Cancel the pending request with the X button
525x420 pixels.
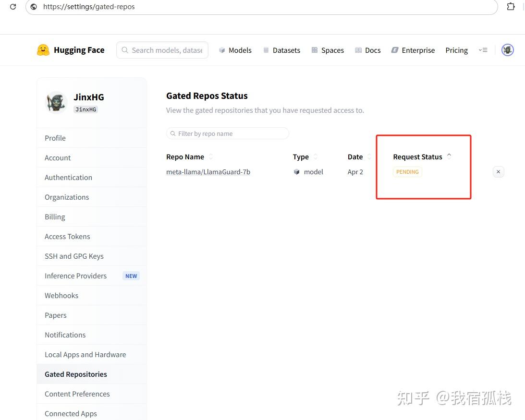pyautogui.click(x=498, y=171)
